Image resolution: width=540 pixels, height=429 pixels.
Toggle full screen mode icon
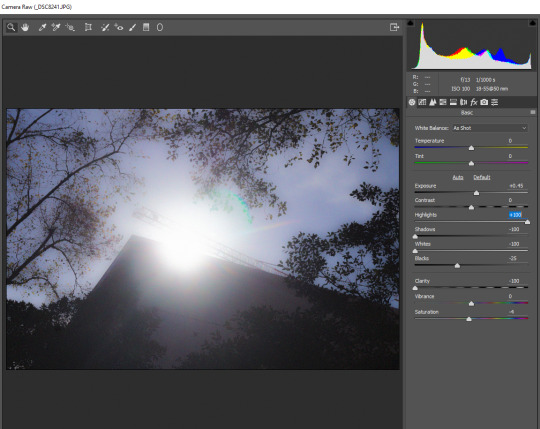pyautogui.click(x=394, y=27)
